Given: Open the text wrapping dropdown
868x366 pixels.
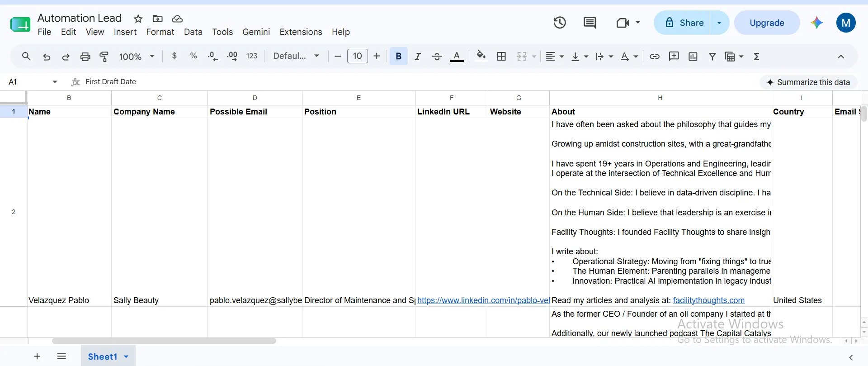Looking at the screenshot, I should [x=604, y=57].
